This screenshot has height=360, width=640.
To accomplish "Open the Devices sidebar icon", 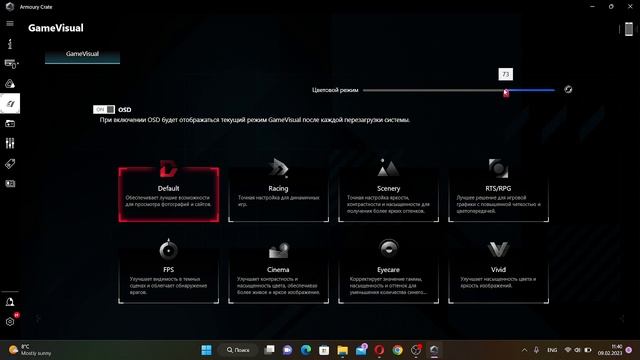I will [10, 64].
